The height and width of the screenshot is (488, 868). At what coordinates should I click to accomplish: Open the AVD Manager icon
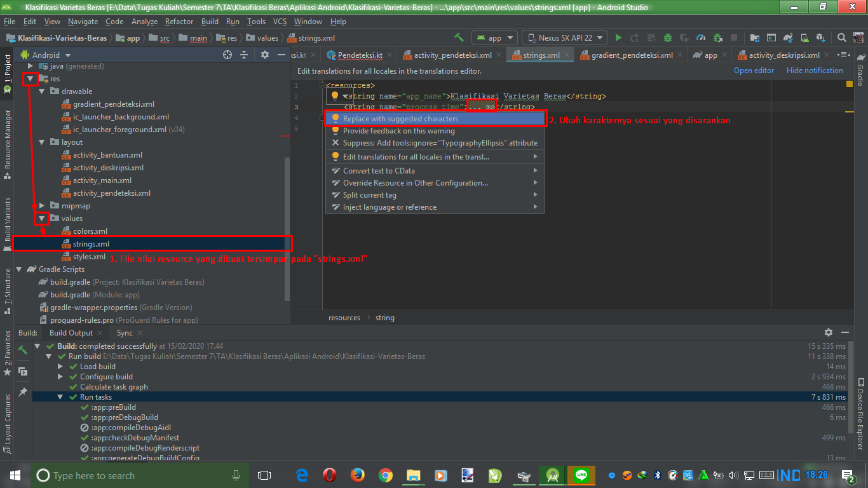pos(804,37)
